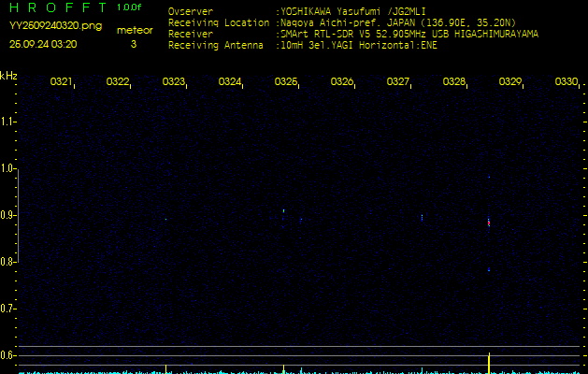Select the version label 1.0.0f
This screenshot has width=588, height=374.
[129, 7]
